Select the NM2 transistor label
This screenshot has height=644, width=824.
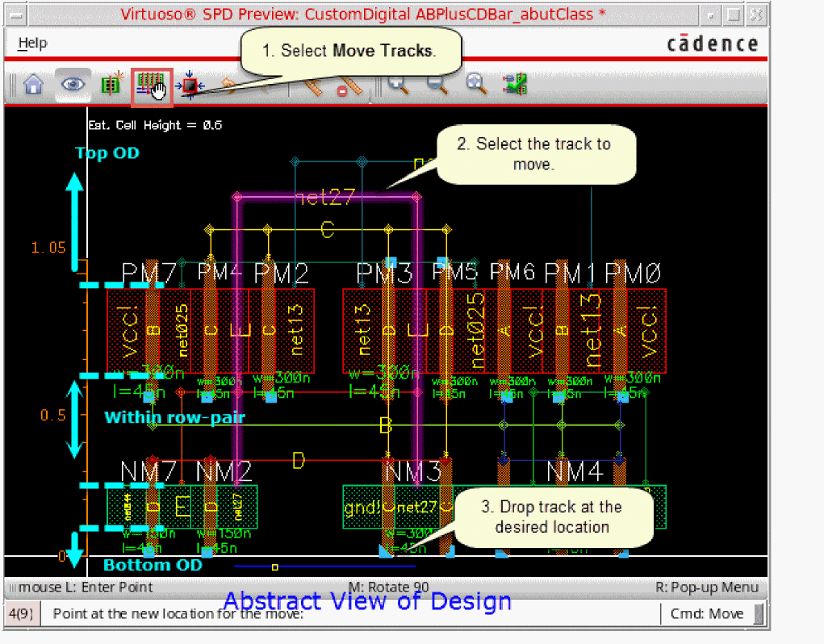tap(224, 471)
